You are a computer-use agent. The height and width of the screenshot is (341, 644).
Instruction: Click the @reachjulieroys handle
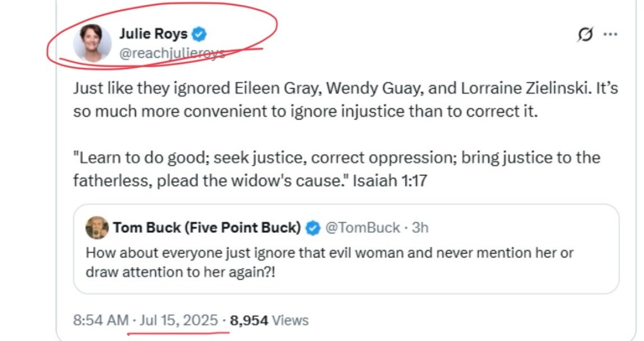click(x=172, y=53)
